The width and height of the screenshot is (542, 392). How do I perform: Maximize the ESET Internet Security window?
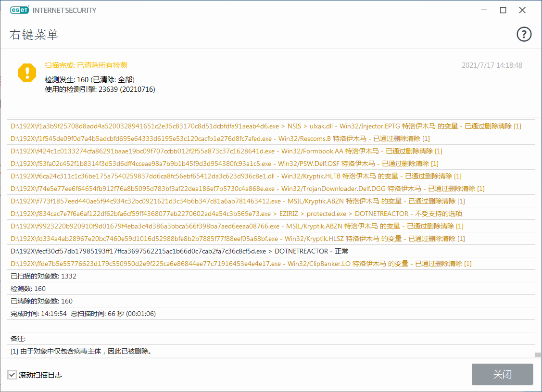503,10
